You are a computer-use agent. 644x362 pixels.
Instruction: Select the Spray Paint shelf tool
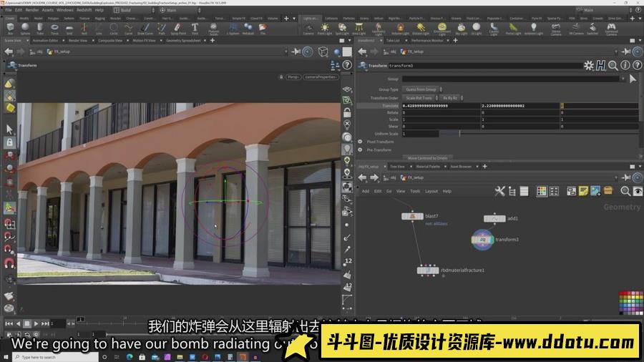[178, 29]
